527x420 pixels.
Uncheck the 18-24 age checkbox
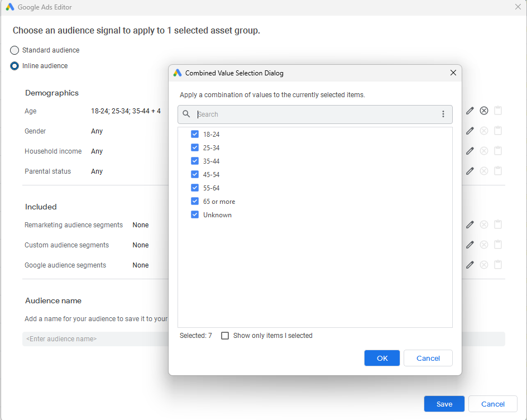tap(195, 134)
